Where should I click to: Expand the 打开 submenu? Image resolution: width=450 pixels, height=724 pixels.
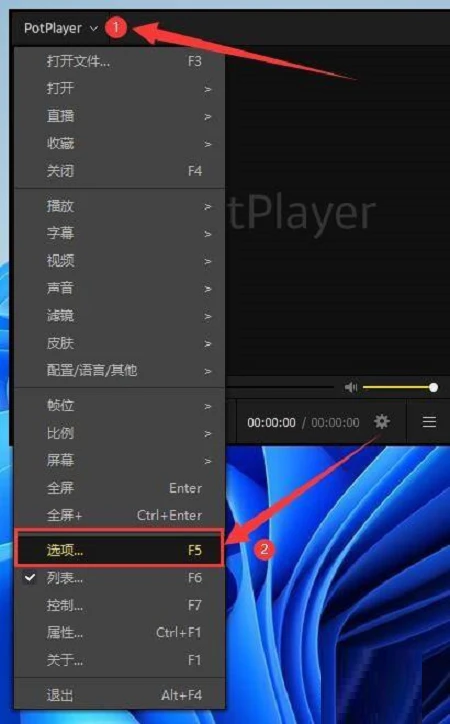click(x=120, y=88)
